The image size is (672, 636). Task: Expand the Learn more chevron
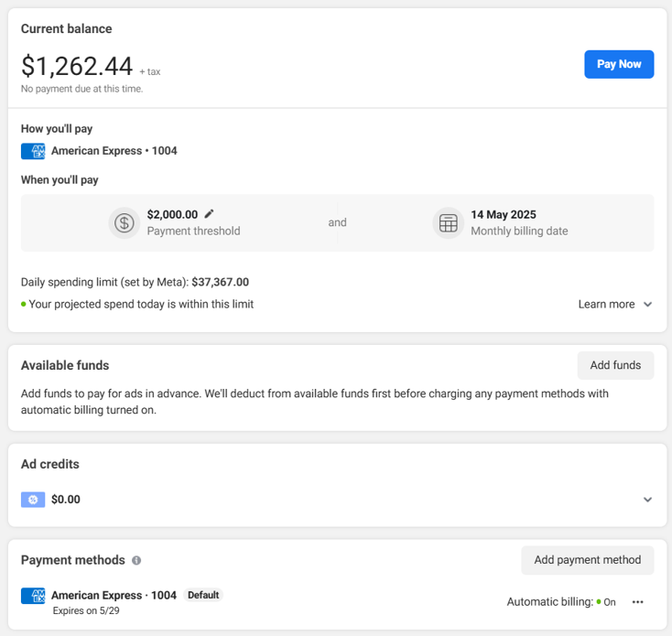pyautogui.click(x=647, y=304)
